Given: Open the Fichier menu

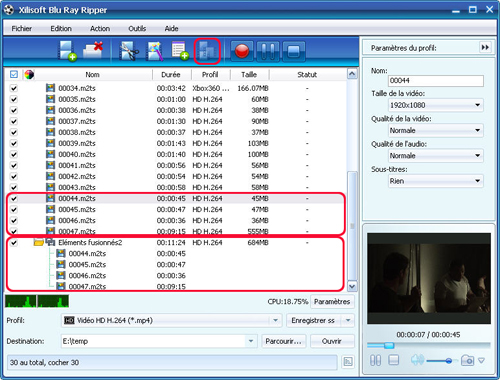Looking at the screenshot, I should tap(22, 29).
